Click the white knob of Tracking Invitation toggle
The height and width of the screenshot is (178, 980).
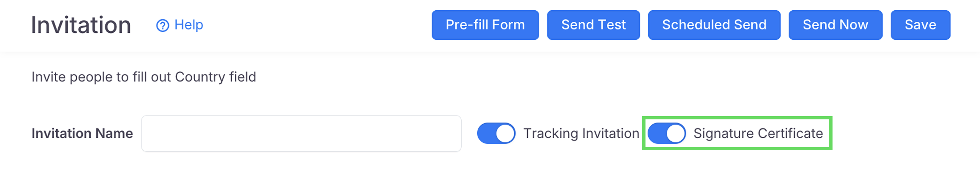click(x=505, y=134)
